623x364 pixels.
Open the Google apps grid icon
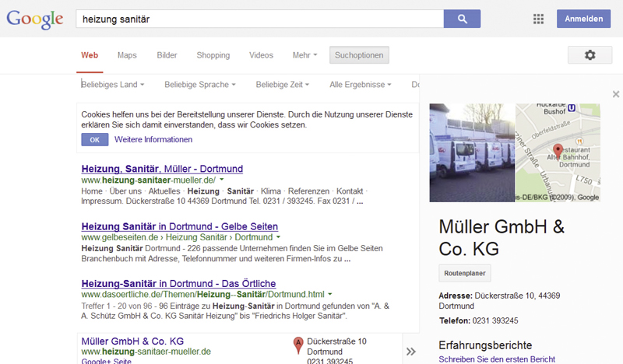click(x=538, y=19)
